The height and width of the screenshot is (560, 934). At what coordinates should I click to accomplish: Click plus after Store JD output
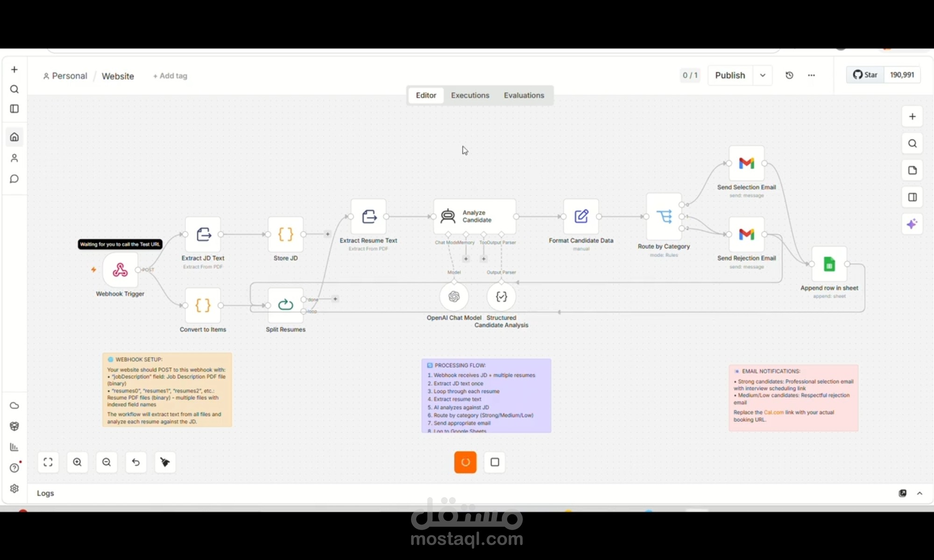click(x=328, y=234)
